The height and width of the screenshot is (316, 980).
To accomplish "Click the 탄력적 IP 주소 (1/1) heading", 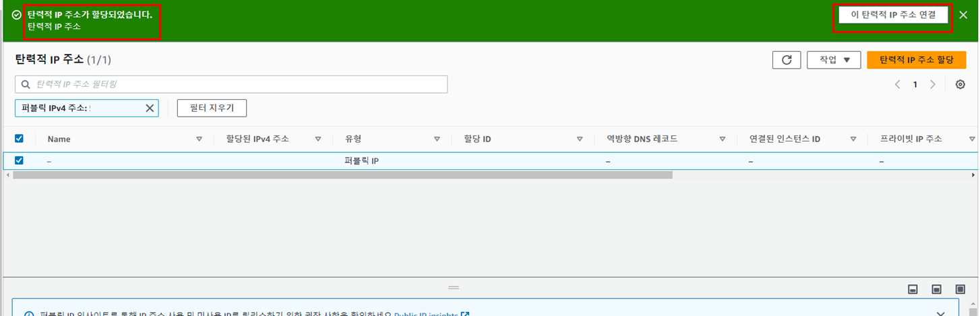I will click(x=63, y=59).
